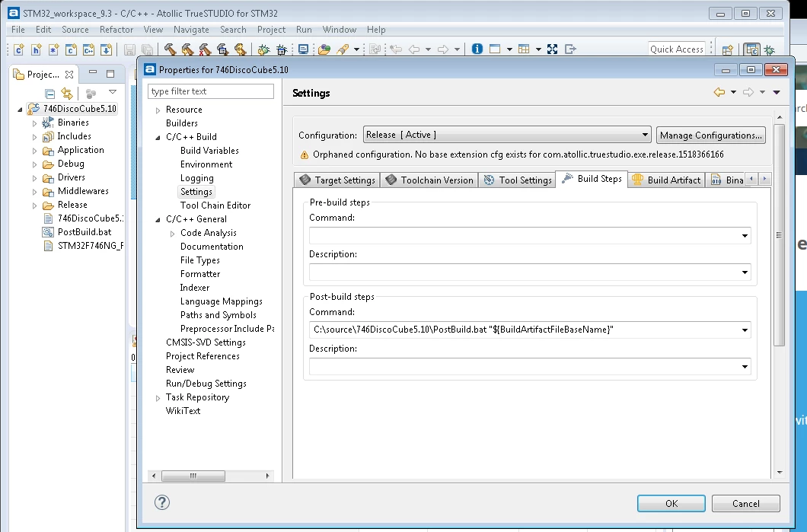Open Project Explorer view menu triangle

pyautogui.click(x=112, y=92)
